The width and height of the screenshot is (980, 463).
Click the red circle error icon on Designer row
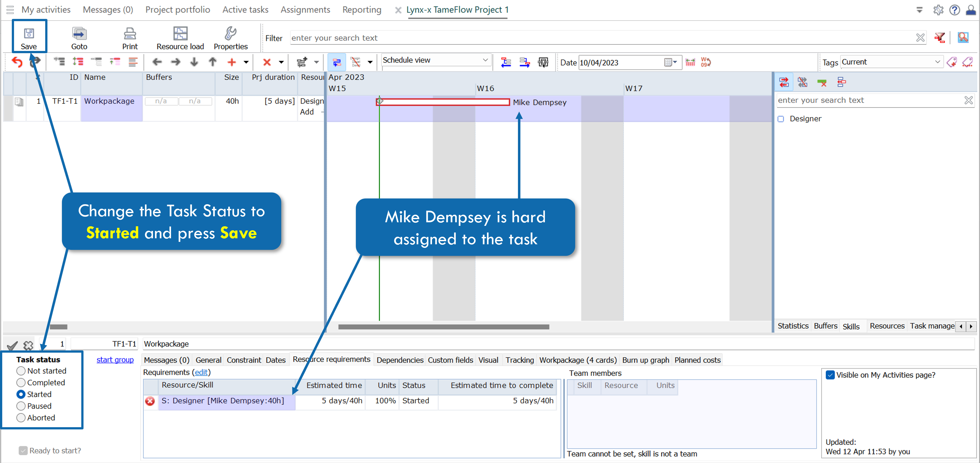pos(150,401)
